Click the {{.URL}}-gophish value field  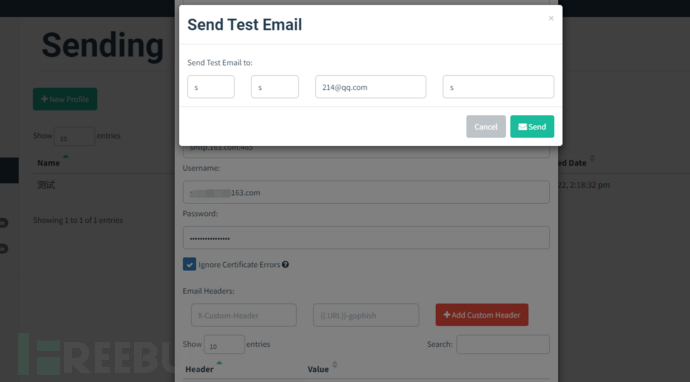tap(366, 315)
